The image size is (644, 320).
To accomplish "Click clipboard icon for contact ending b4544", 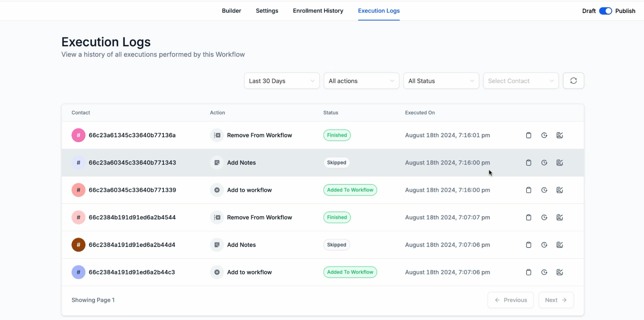I will coord(529,217).
